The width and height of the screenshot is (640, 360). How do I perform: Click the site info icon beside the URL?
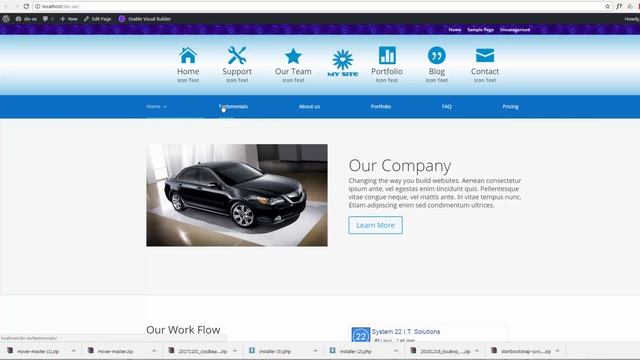point(38,7)
